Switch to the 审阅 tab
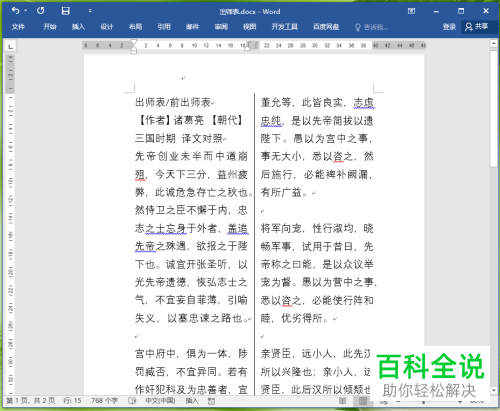The height and width of the screenshot is (411, 500). click(221, 27)
